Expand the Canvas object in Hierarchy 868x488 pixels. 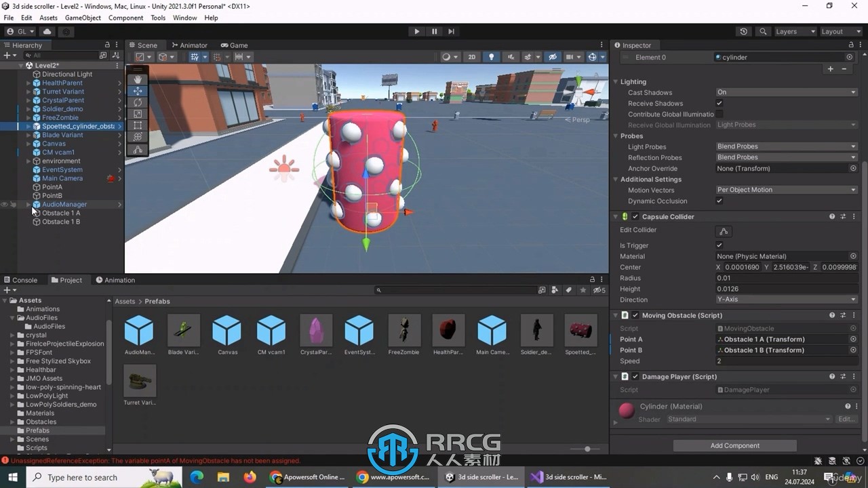[x=28, y=144]
